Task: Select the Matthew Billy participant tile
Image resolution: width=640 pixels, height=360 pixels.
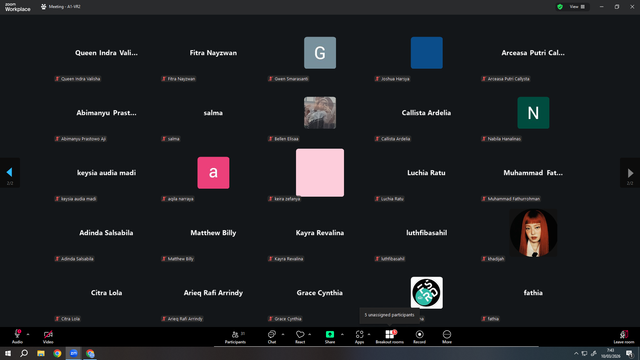Action: (x=213, y=233)
